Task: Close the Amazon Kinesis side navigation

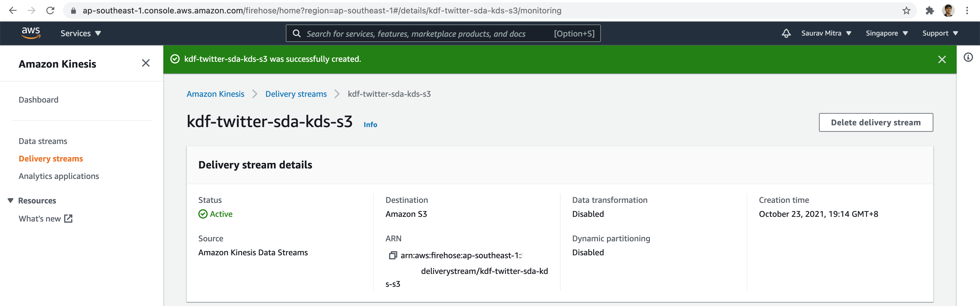Action: pyautogui.click(x=146, y=63)
